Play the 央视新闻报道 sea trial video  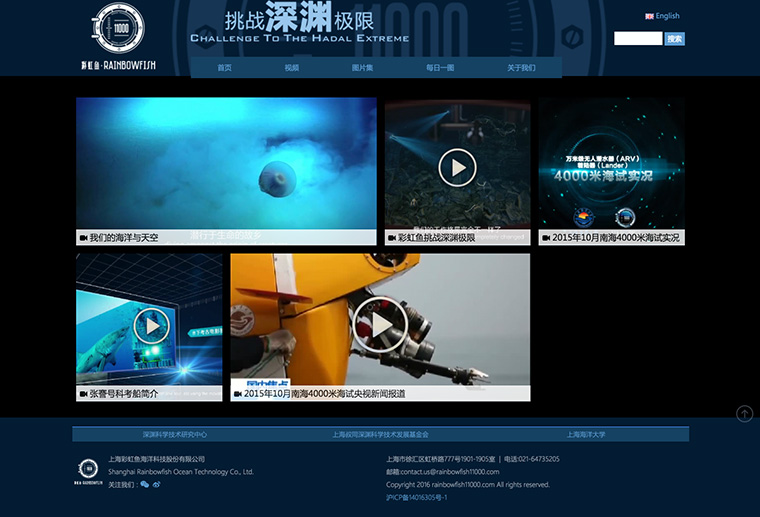point(380,325)
